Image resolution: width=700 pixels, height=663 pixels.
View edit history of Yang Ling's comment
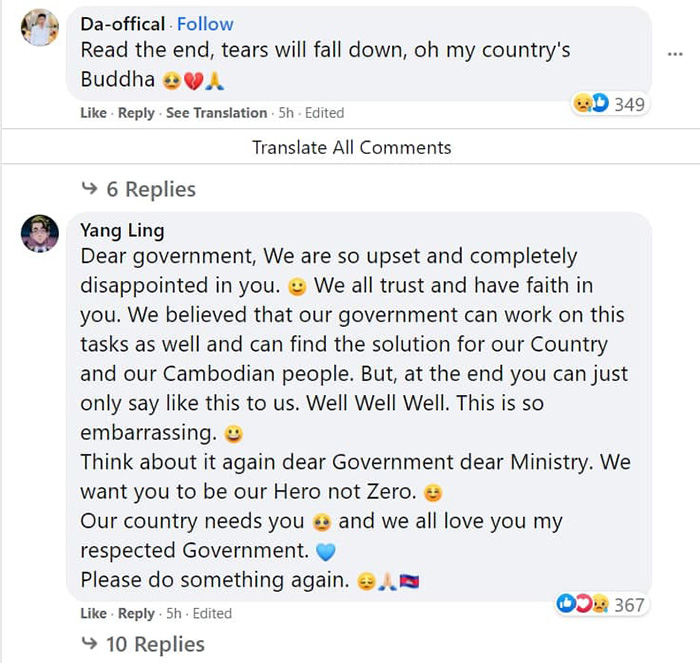[212, 613]
